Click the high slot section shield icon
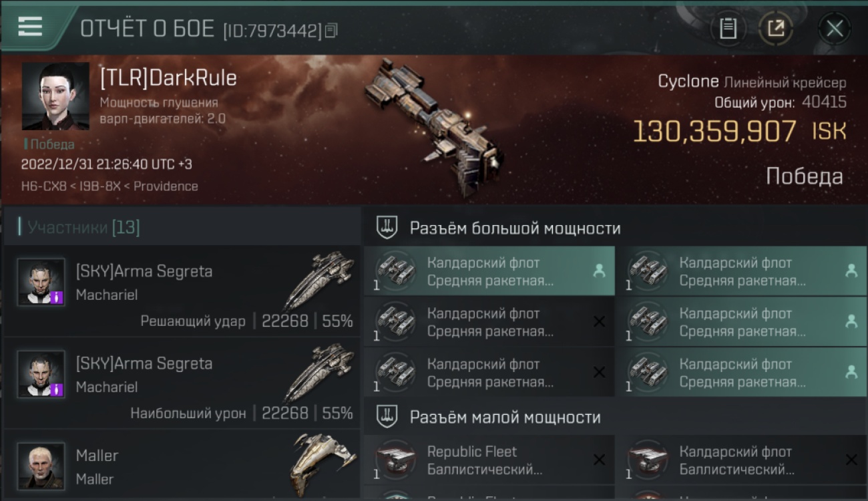This screenshot has height=501, width=868. 387,228
